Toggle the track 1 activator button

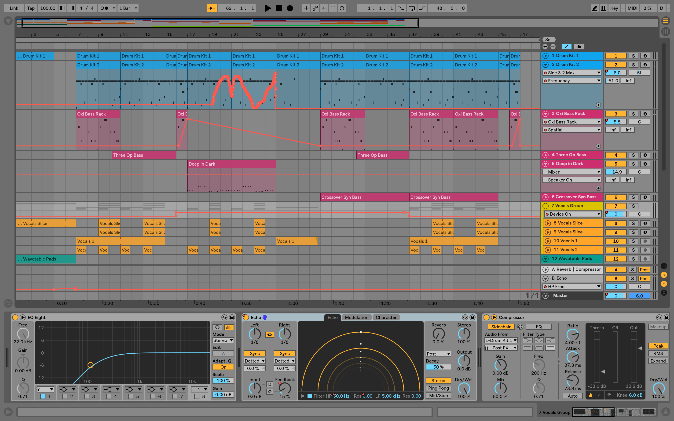tap(616, 56)
